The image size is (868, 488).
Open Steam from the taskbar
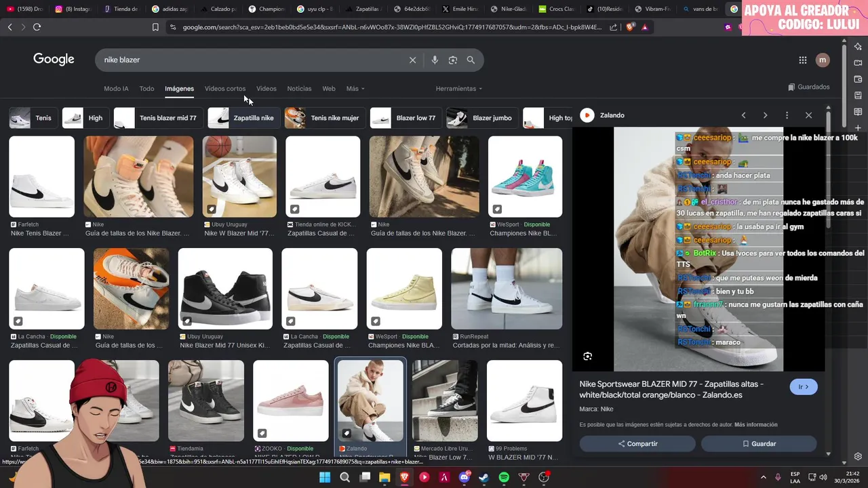(484, 477)
